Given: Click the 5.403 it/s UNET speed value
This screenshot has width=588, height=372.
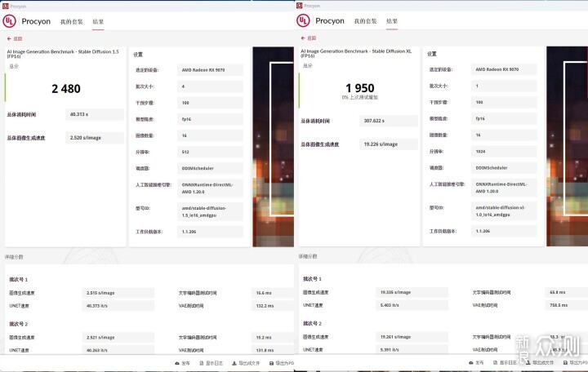Looking at the screenshot, I should coord(412,305).
